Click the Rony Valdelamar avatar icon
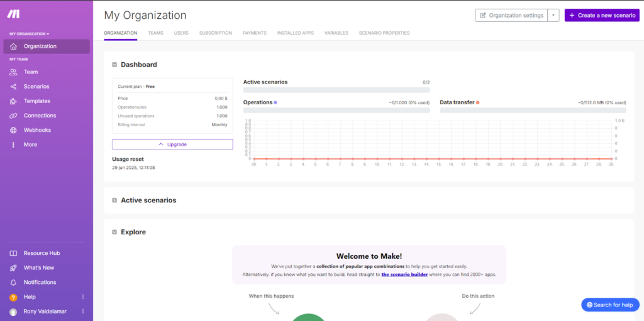 point(13,312)
